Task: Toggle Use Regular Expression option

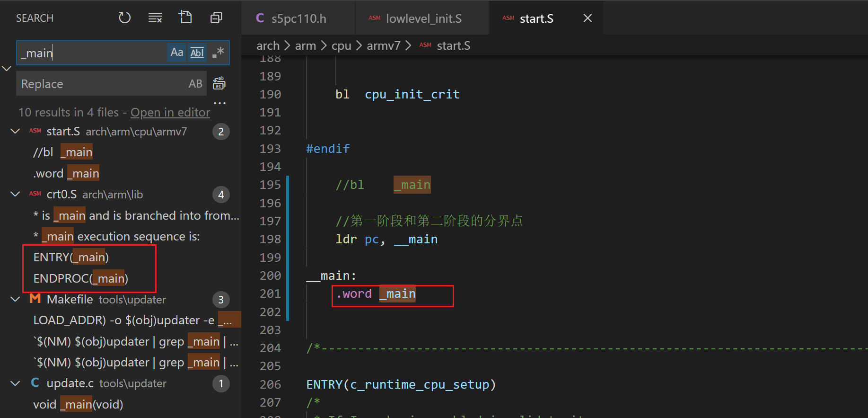Action: click(x=218, y=53)
